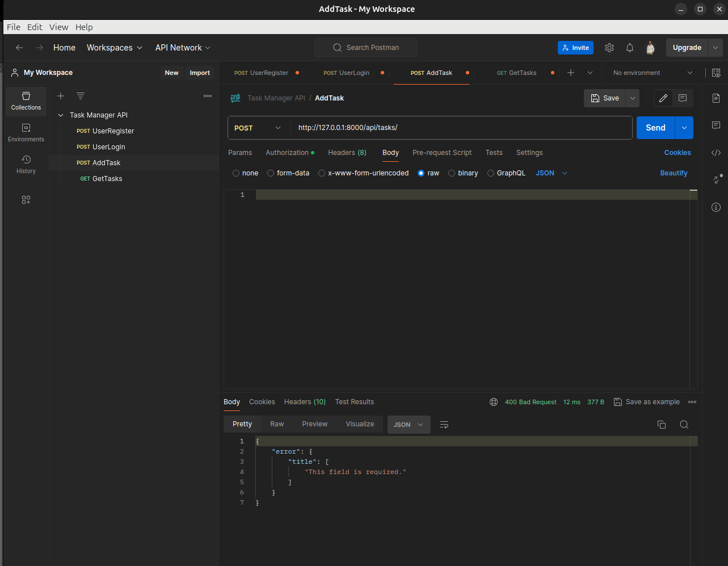The image size is (728, 566).
Task: Click the Search Postman box
Action: [366, 48]
